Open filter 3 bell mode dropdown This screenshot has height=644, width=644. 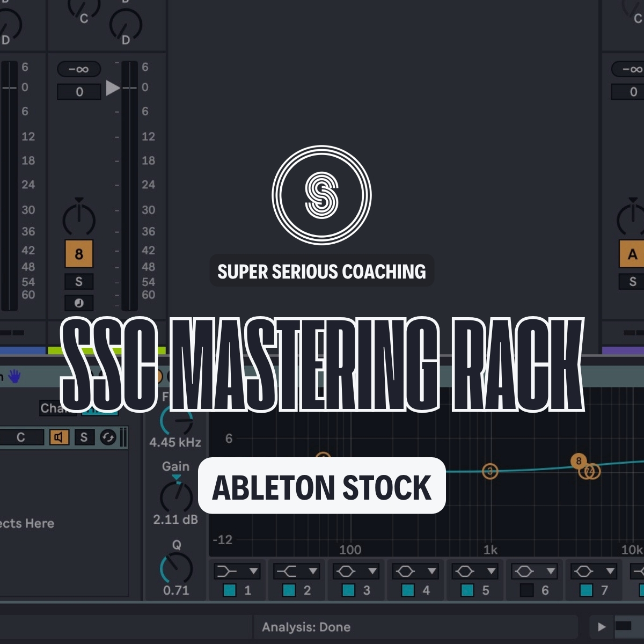[x=356, y=571]
